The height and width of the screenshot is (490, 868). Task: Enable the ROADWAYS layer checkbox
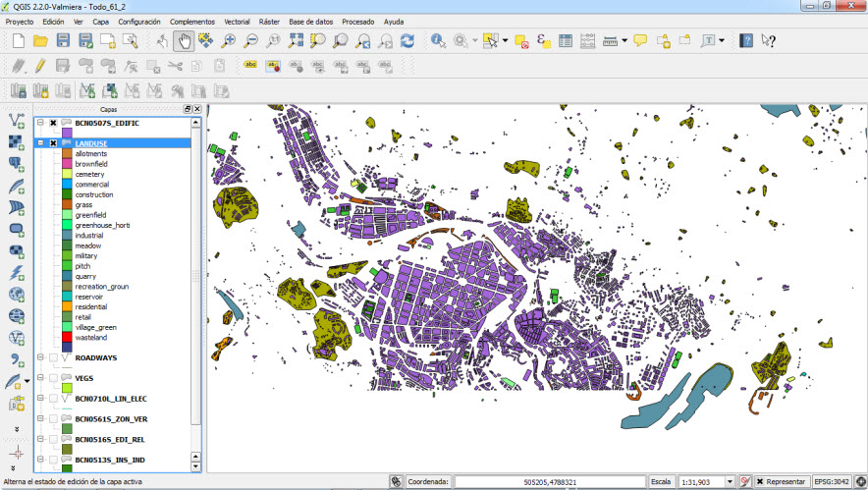tap(53, 357)
